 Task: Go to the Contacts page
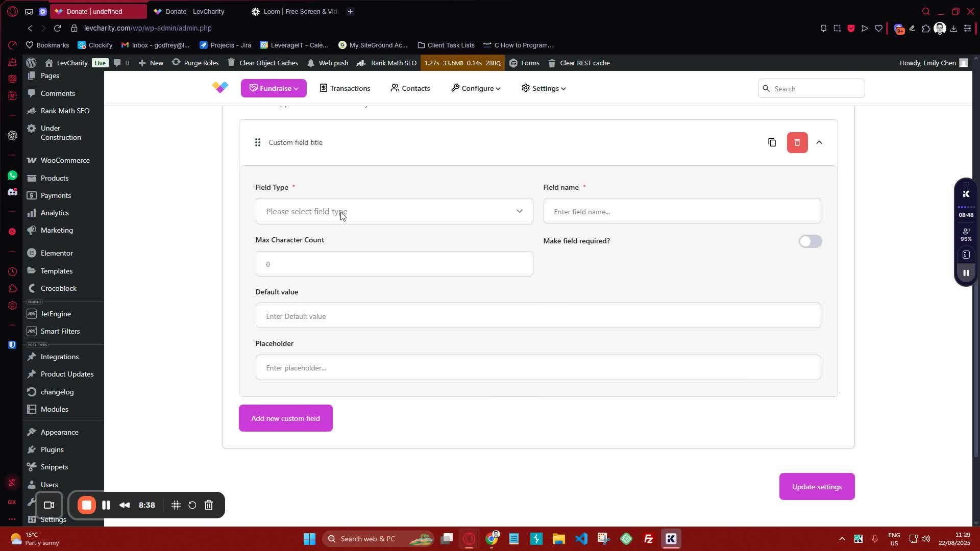(x=410, y=88)
